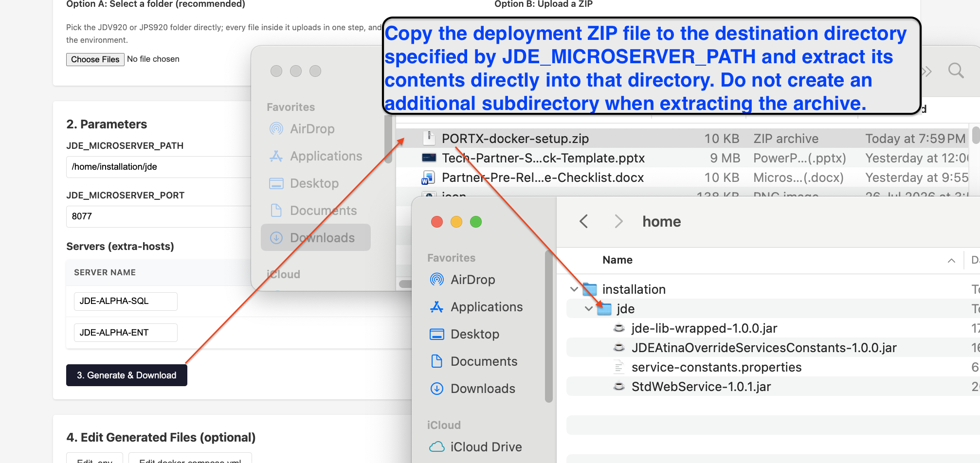
Task: Expand the toolbar overflow chevrons in back Finder
Action: pos(926,71)
